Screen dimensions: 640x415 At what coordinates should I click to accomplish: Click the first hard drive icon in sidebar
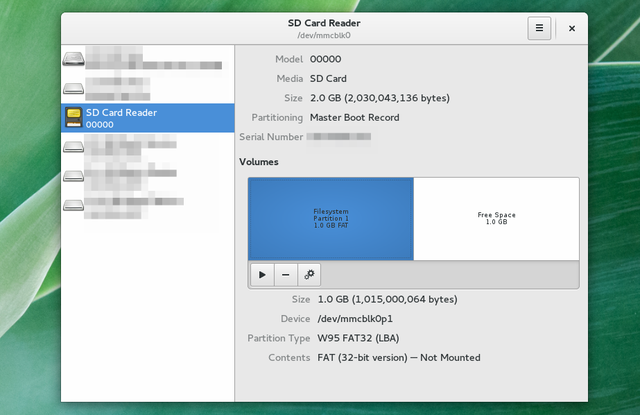pyautogui.click(x=73, y=59)
